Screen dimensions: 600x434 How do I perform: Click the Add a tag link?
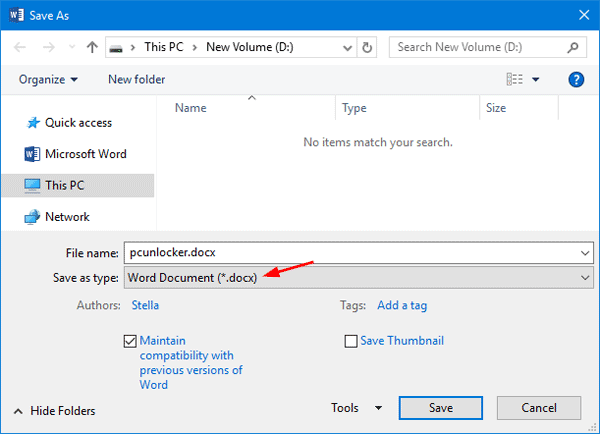pyautogui.click(x=401, y=306)
